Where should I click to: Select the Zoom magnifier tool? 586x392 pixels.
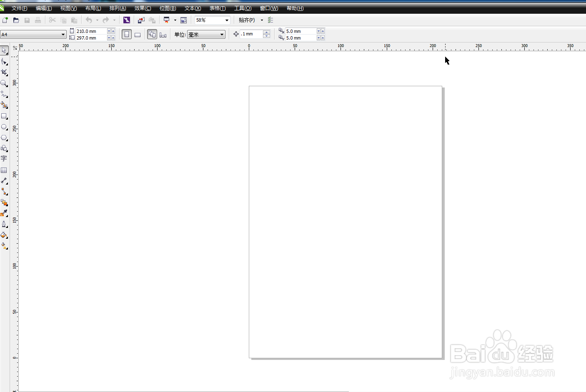[4, 83]
